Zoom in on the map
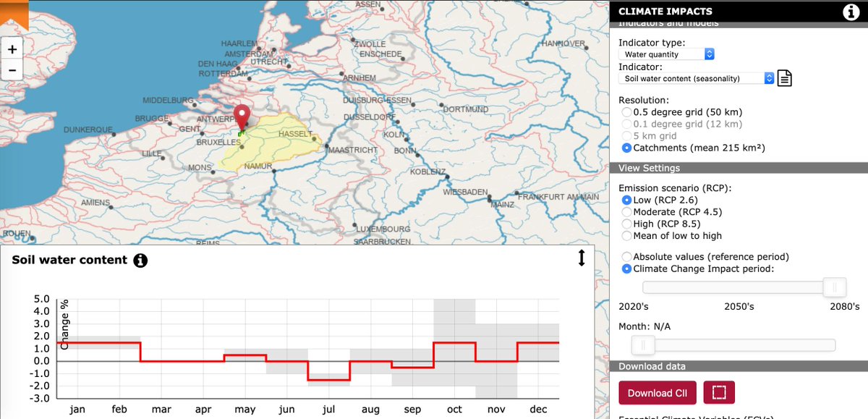Image resolution: width=868 pixels, height=419 pixels. (x=12, y=49)
